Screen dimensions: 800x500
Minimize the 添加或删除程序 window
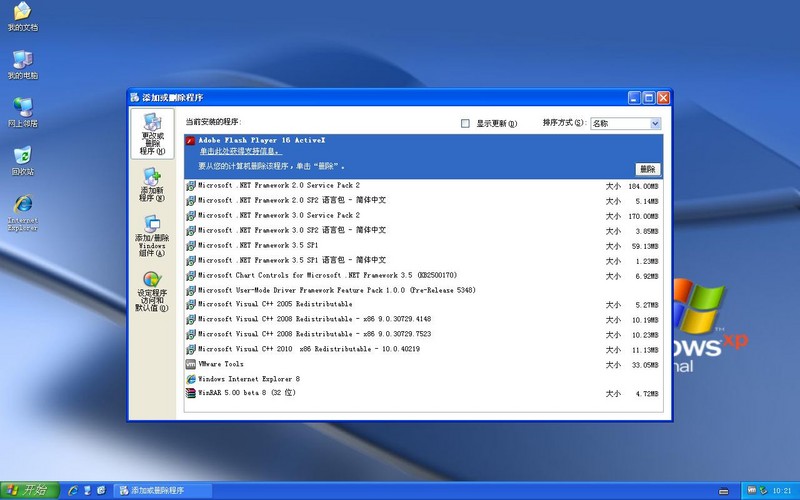click(x=634, y=98)
